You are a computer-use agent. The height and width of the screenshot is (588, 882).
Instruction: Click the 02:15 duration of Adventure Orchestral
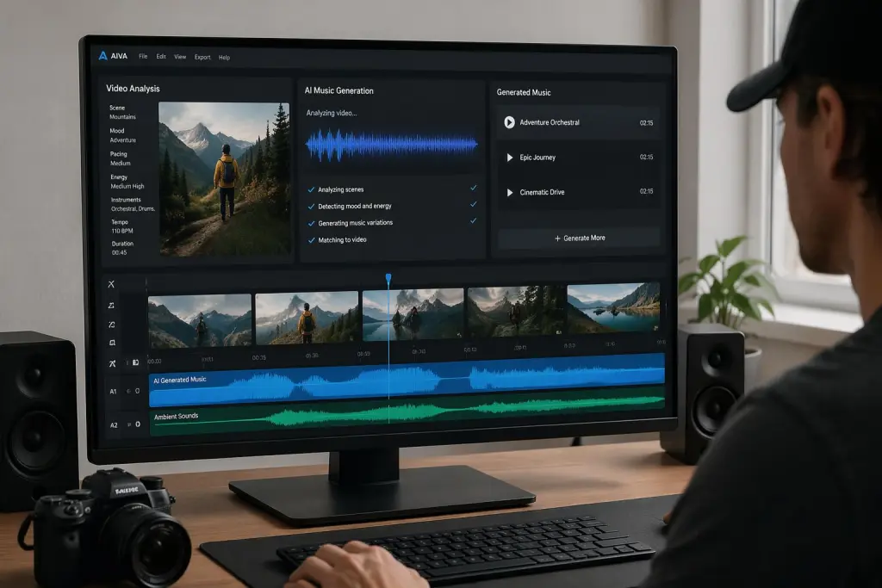(646, 122)
